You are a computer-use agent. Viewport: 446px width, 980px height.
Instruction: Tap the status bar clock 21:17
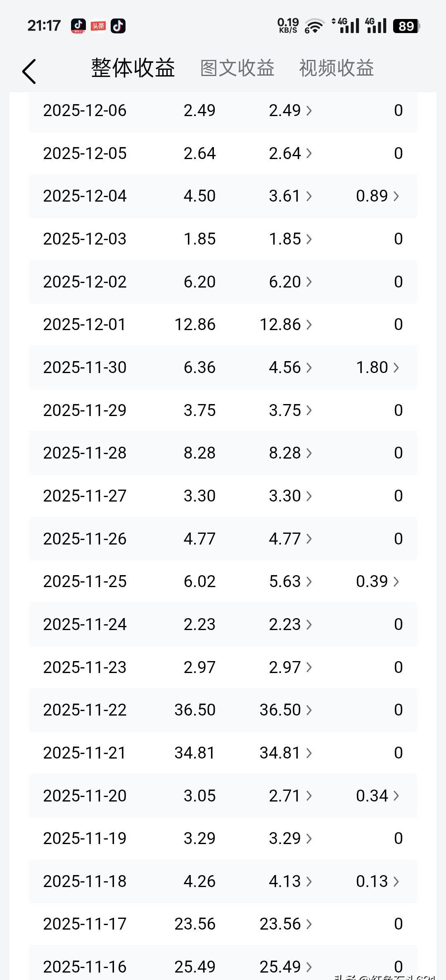44,26
